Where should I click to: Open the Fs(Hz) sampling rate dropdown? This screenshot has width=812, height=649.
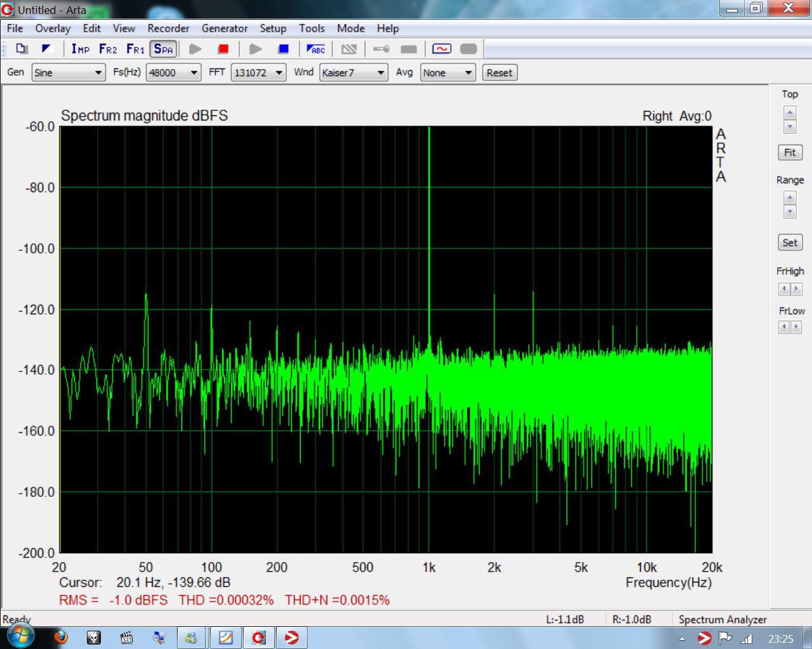pos(173,72)
